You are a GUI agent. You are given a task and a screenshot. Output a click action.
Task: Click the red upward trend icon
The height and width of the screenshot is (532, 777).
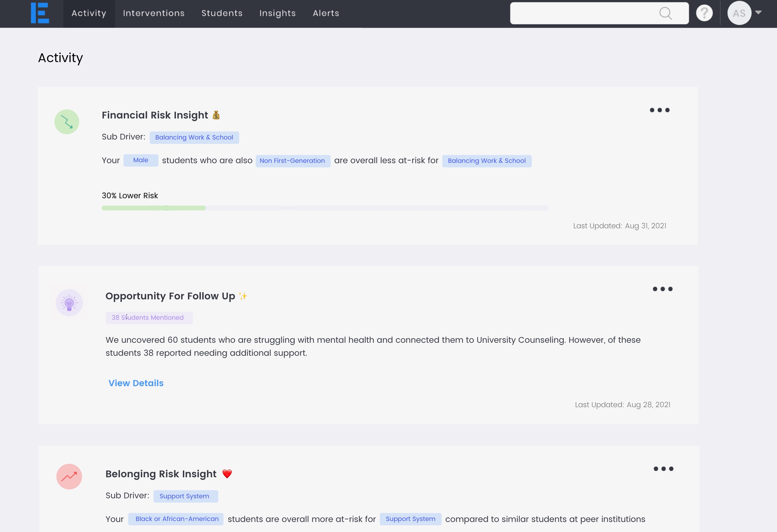[x=69, y=477]
